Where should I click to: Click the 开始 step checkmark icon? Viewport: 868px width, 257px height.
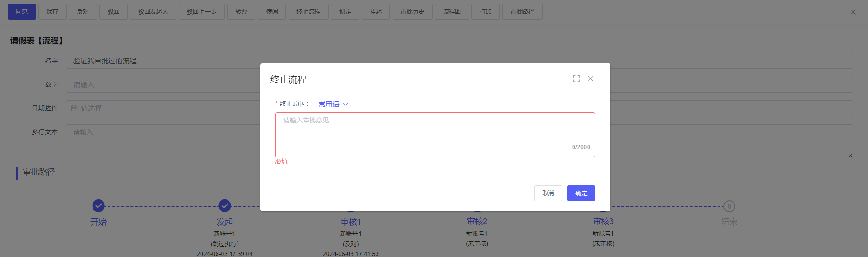click(98, 206)
